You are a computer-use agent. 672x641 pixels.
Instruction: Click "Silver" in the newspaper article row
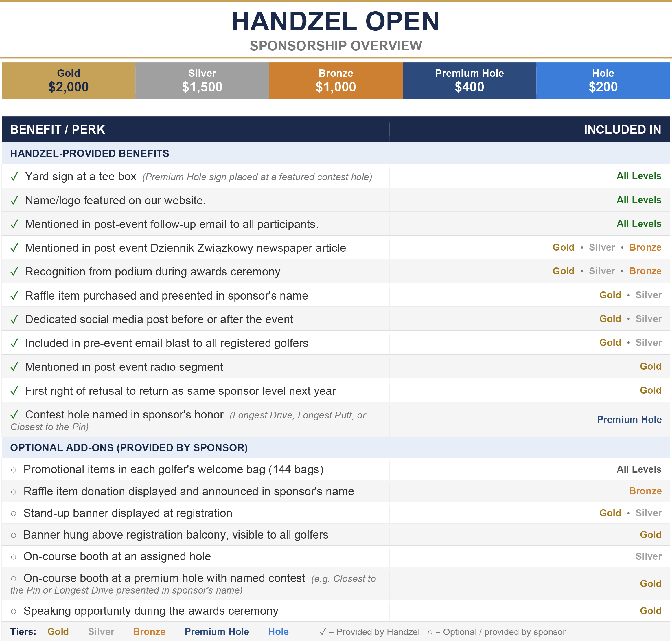pos(602,247)
